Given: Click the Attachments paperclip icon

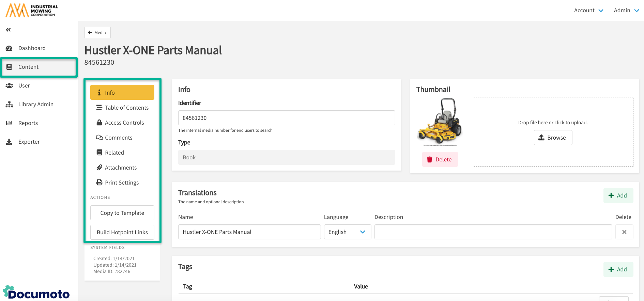Looking at the screenshot, I should coord(99,168).
